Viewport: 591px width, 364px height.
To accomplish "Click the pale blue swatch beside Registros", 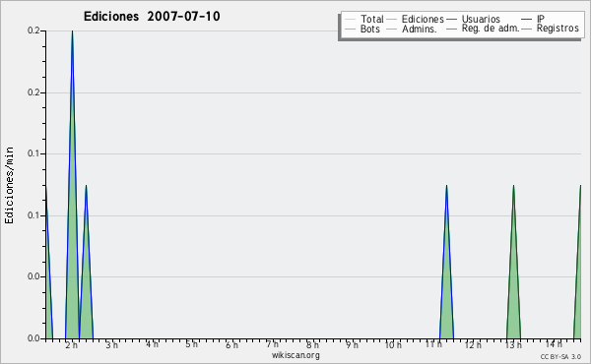I will (527, 29).
